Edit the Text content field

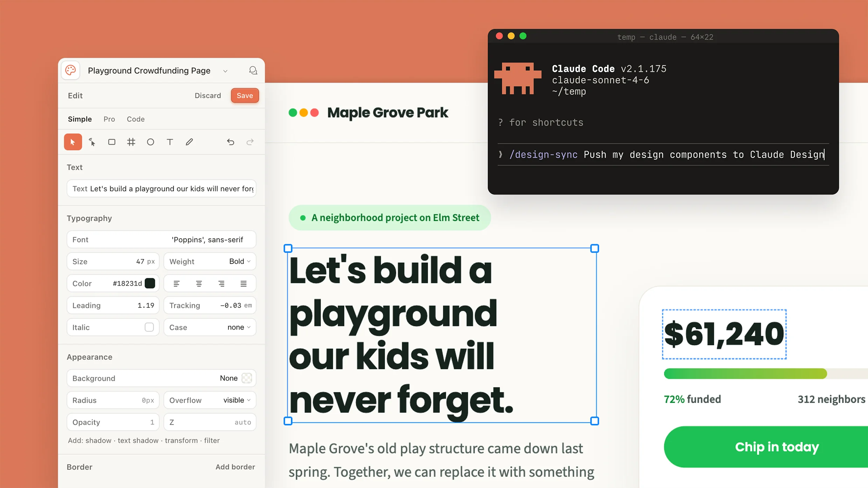pyautogui.click(x=161, y=189)
